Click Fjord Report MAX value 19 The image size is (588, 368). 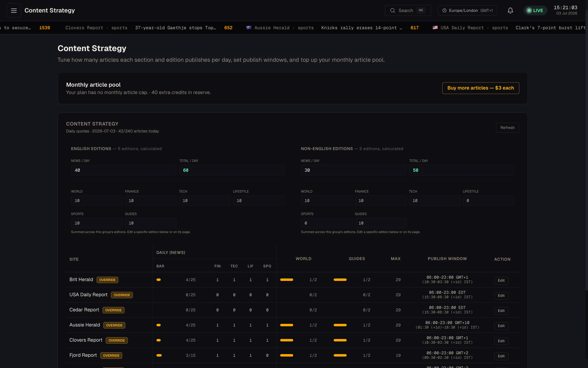point(398,355)
